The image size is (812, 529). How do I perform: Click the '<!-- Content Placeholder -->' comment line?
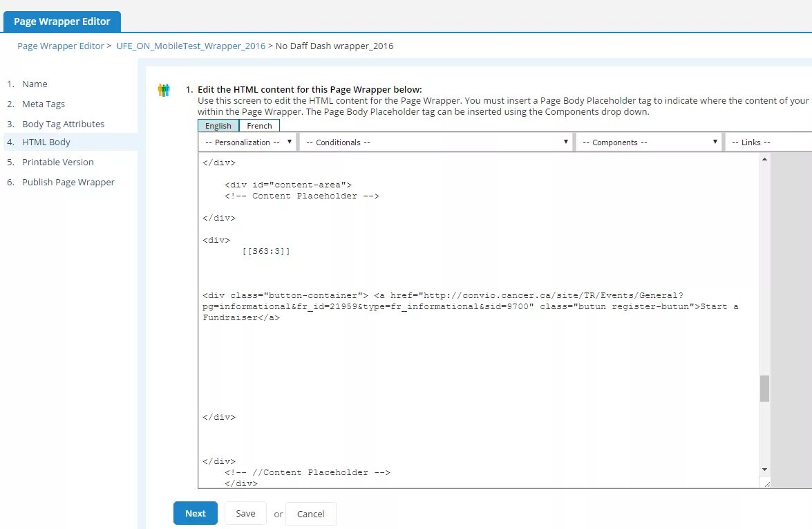click(302, 196)
